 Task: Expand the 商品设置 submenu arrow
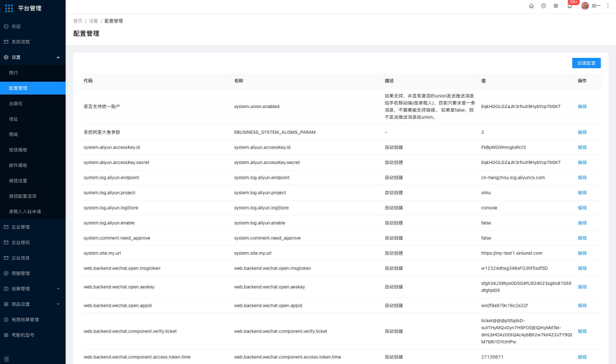(58, 304)
